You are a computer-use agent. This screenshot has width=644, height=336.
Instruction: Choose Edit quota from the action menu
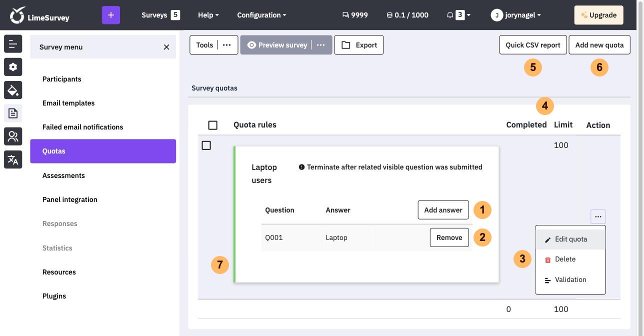pos(570,239)
